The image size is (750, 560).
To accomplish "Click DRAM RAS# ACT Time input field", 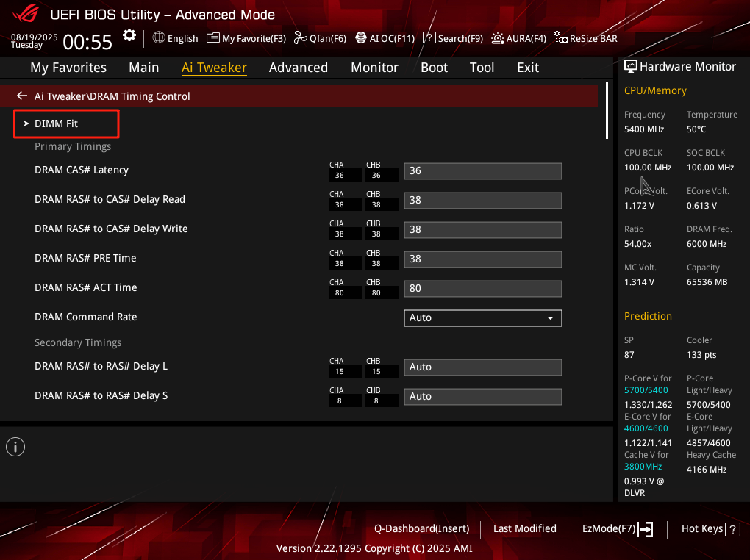I will [x=482, y=289].
